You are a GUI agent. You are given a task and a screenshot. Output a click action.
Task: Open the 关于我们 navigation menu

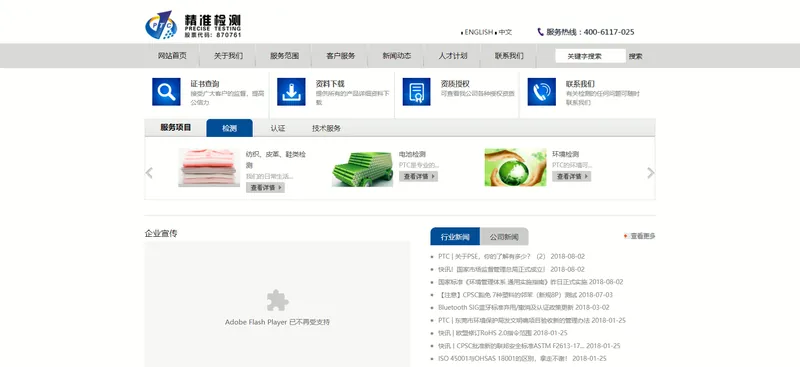[228, 56]
